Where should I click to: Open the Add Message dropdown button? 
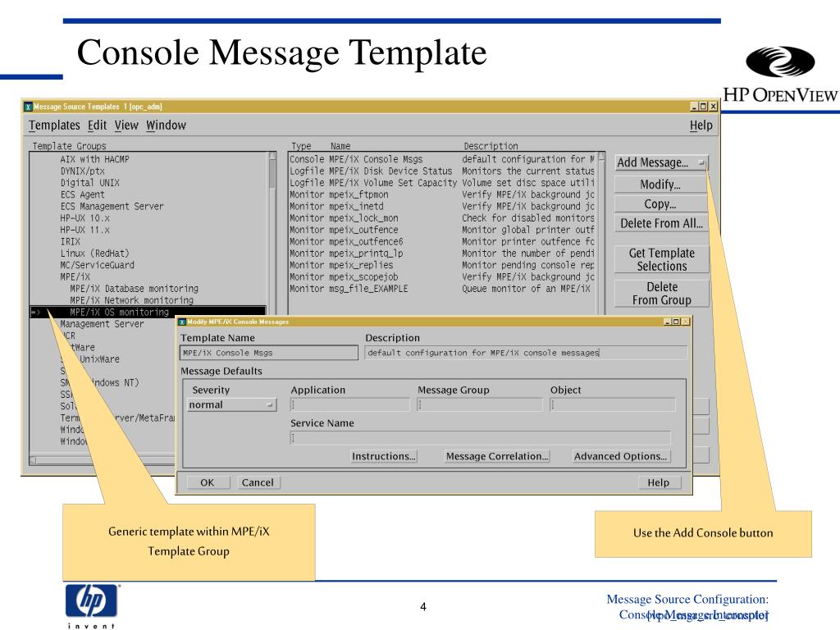point(661,162)
